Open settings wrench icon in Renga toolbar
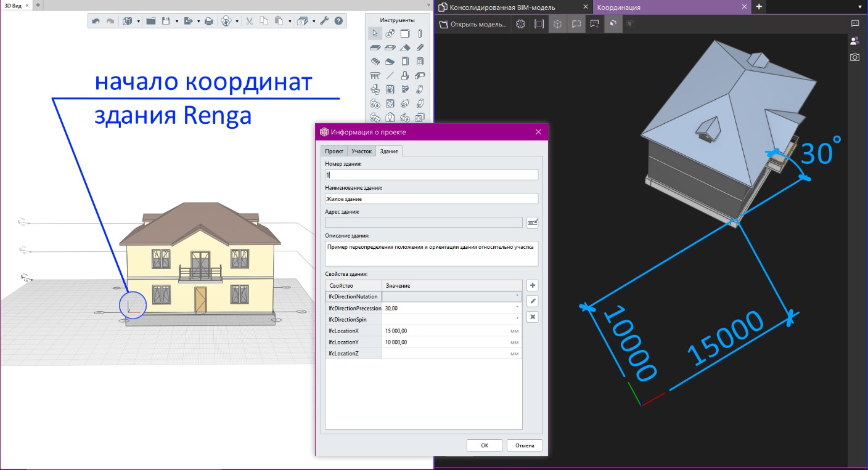 (x=324, y=21)
